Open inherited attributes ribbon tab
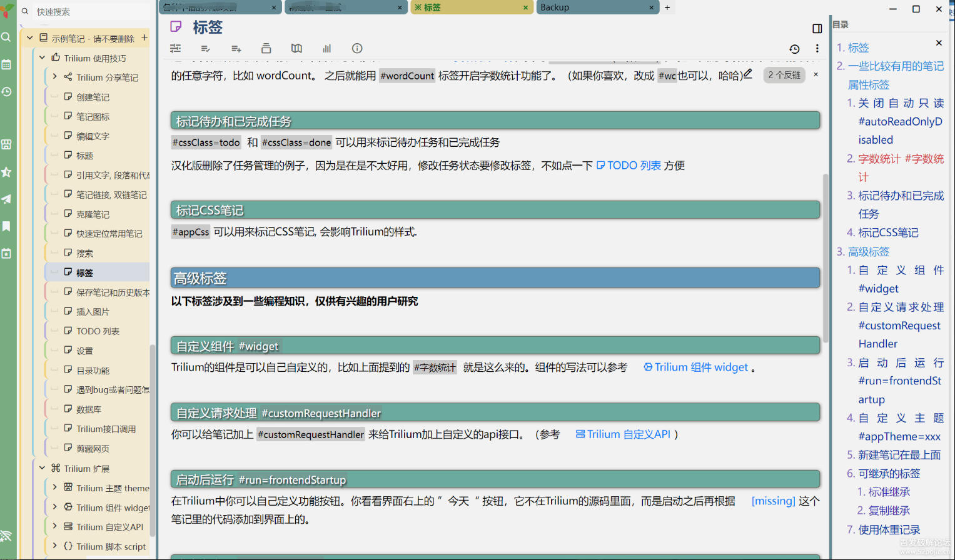This screenshot has width=955, height=560. tap(236, 48)
